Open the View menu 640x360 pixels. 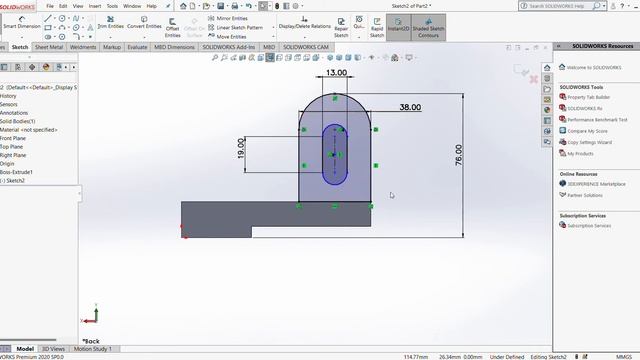pyautogui.click(x=78, y=6)
